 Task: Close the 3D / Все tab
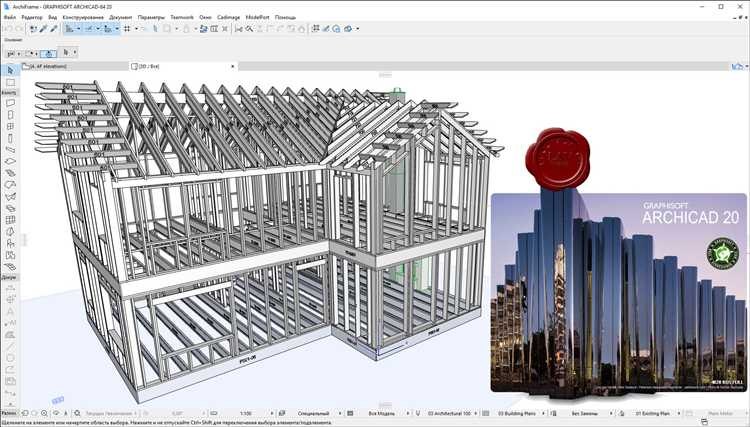pos(233,66)
